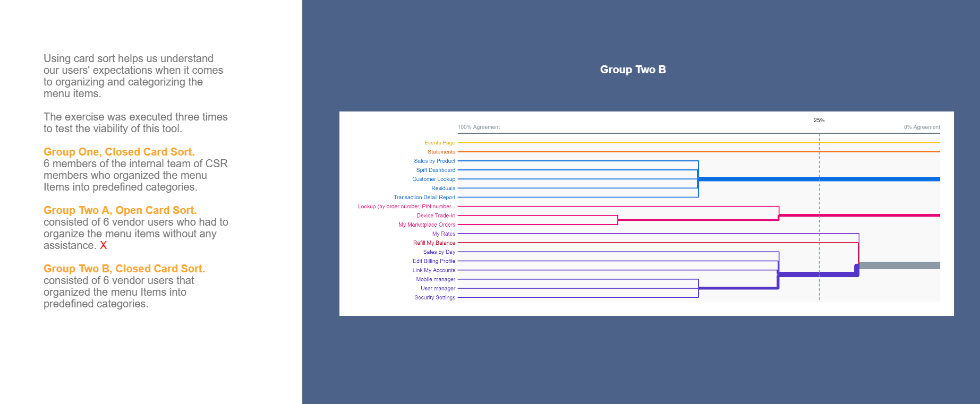Select the 25% agreement marker label

click(819, 121)
